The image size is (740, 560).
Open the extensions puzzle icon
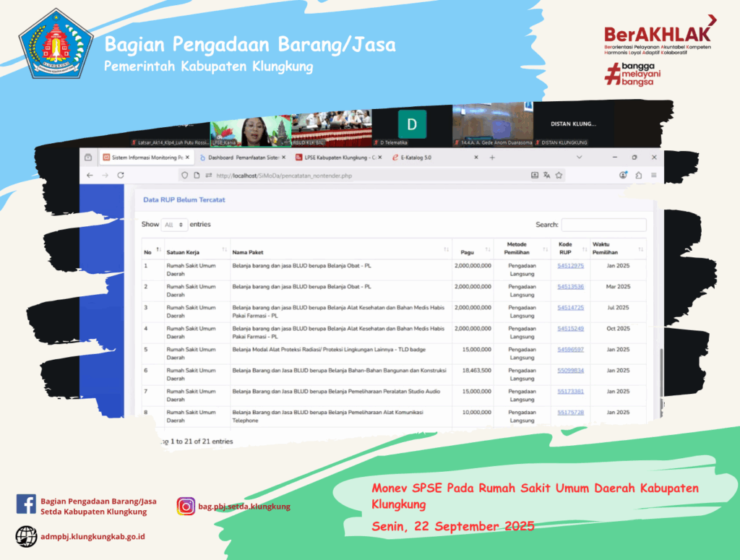639,176
